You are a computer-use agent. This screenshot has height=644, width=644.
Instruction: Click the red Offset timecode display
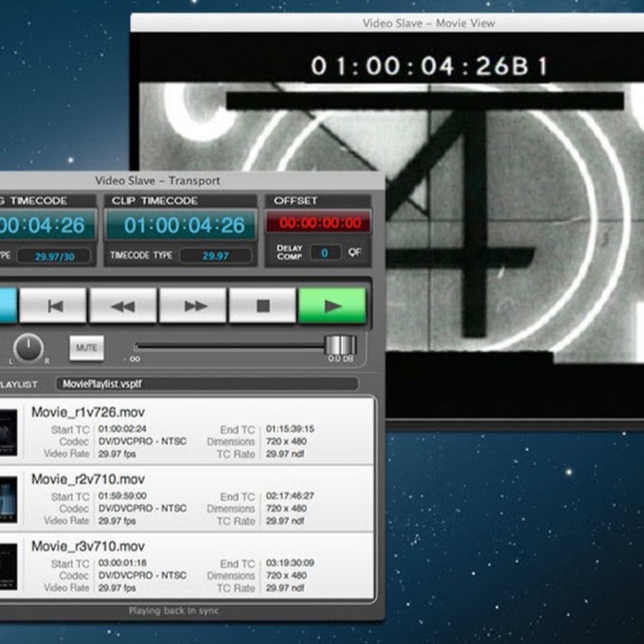coord(319,223)
